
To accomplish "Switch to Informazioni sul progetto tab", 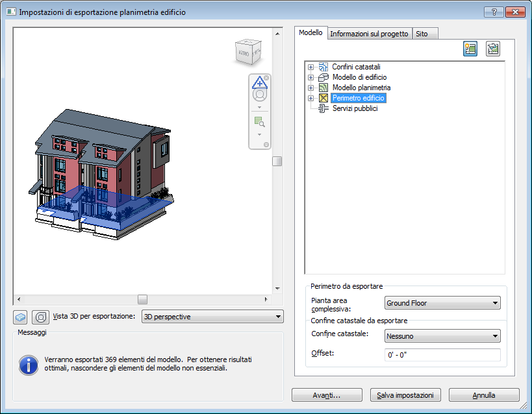I will 369,34.
